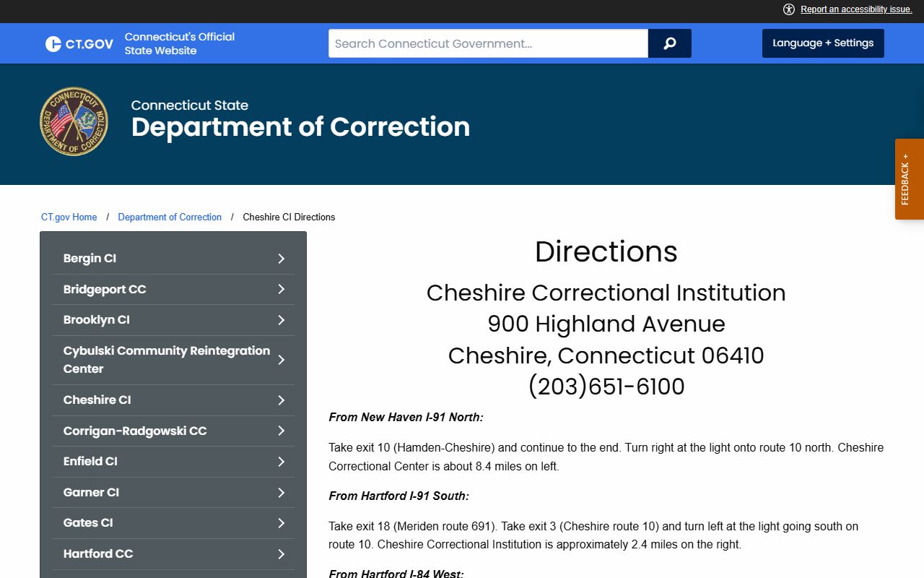Click the Search Connecticut Government field
Image resolution: width=924 pixels, height=578 pixels.
coord(488,43)
